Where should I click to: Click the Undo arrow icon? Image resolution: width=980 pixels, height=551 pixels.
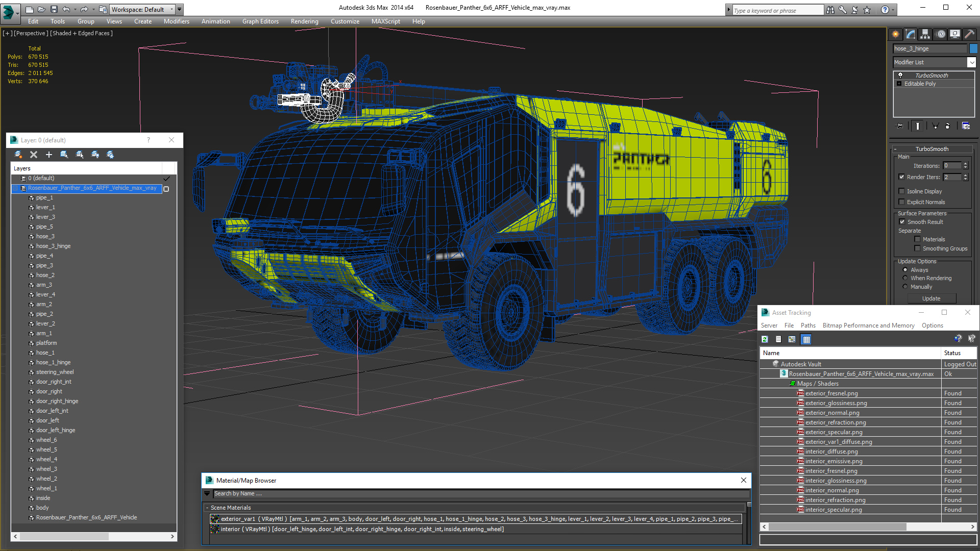(x=66, y=9)
